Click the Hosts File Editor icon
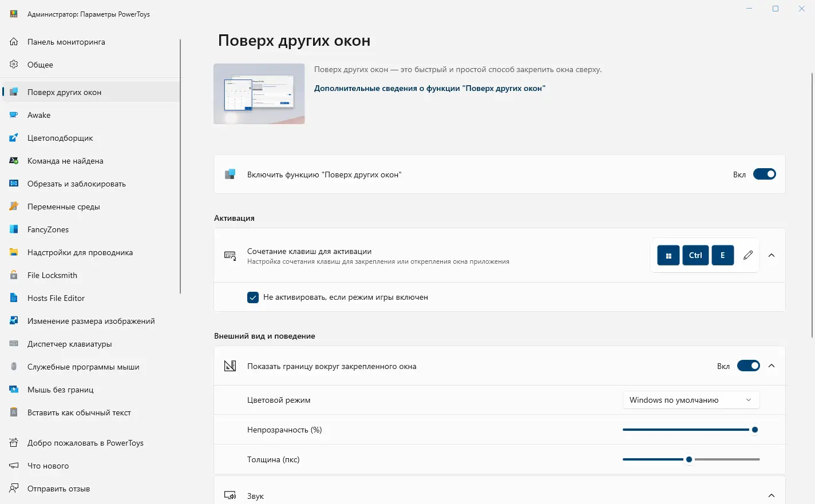The image size is (815, 504). [x=14, y=298]
